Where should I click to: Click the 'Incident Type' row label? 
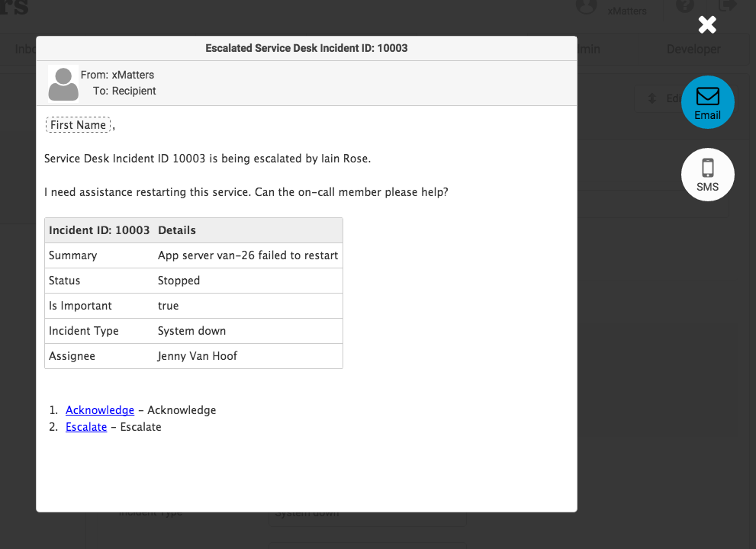(83, 331)
